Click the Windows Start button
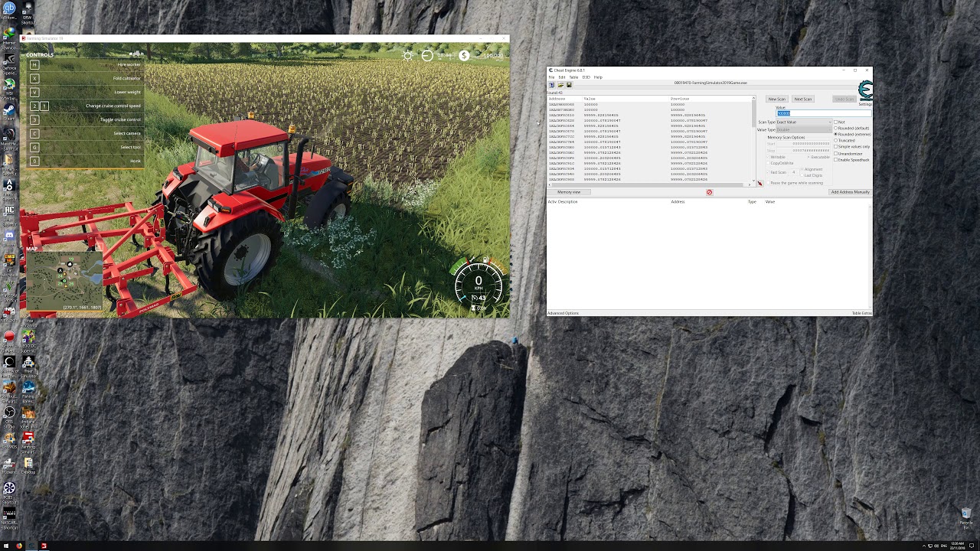Image resolution: width=980 pixels, height=551 pixels. tap(5, 546)
